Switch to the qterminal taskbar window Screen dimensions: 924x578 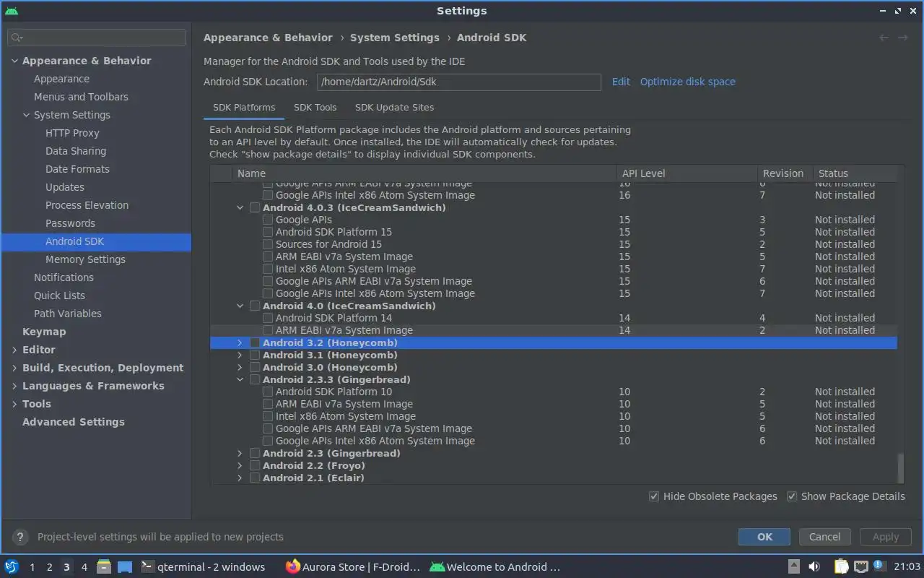point(202,567)
